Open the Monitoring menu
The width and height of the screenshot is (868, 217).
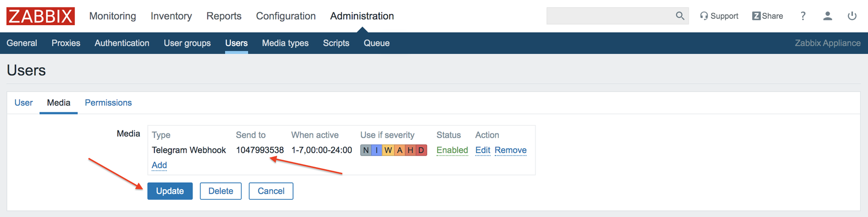tap(113, 16)
